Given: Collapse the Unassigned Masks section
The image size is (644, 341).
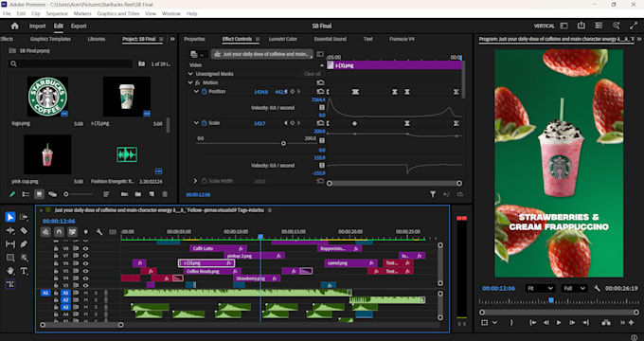Looking at the screenshot, I should tap(190, 74).
